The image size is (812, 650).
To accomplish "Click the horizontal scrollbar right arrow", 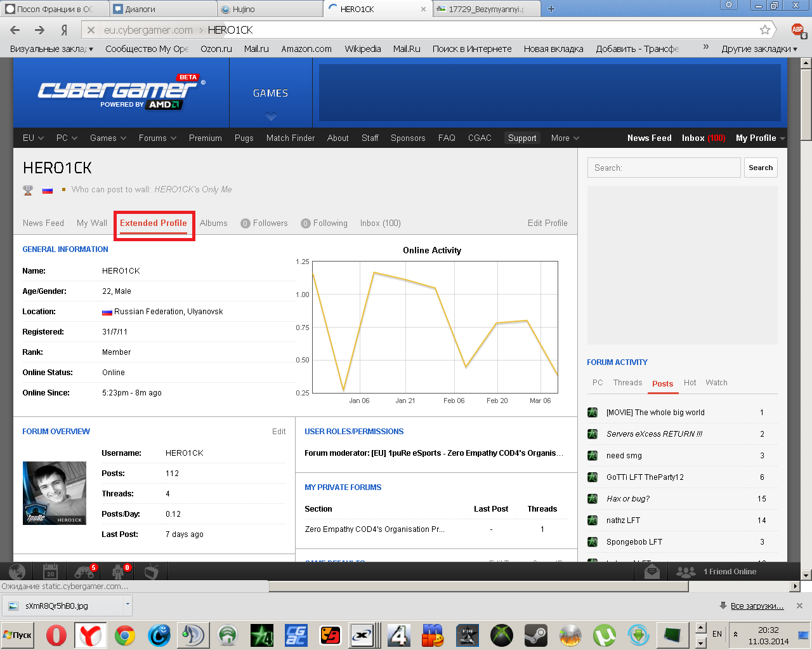I will pos(795,587).
